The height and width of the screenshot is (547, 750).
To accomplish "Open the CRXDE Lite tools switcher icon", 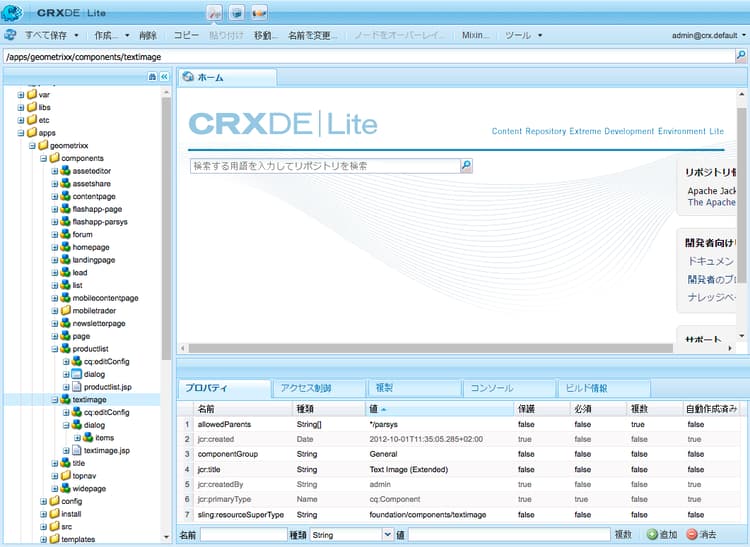I will point(215,13).
